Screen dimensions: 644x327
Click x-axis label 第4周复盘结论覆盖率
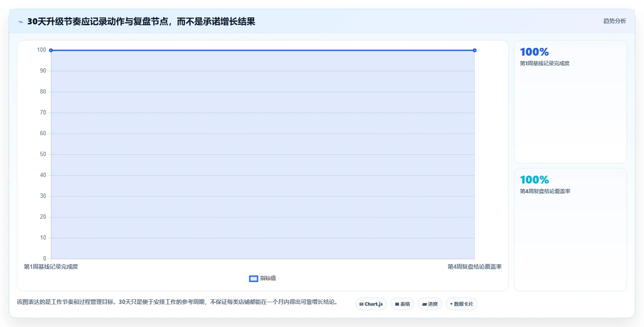(x=474, y=267)
